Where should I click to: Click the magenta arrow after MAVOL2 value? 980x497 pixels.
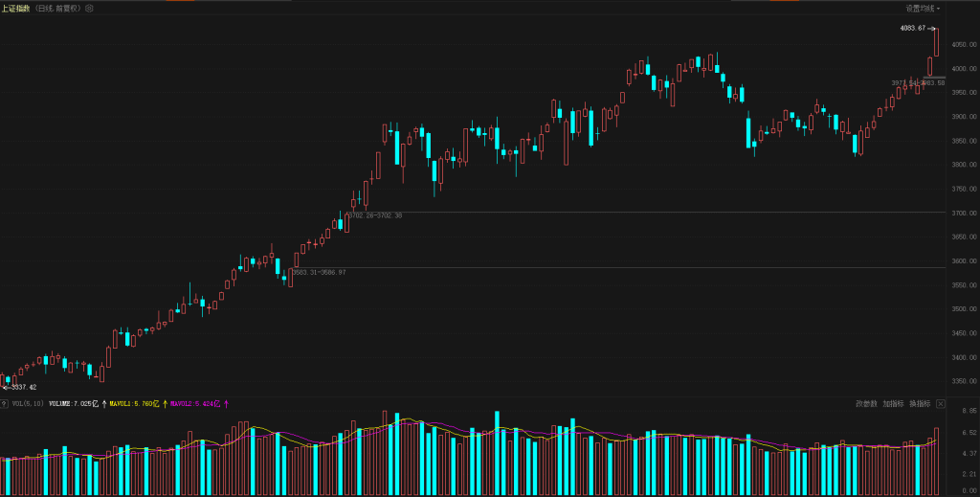pos(226,404)
